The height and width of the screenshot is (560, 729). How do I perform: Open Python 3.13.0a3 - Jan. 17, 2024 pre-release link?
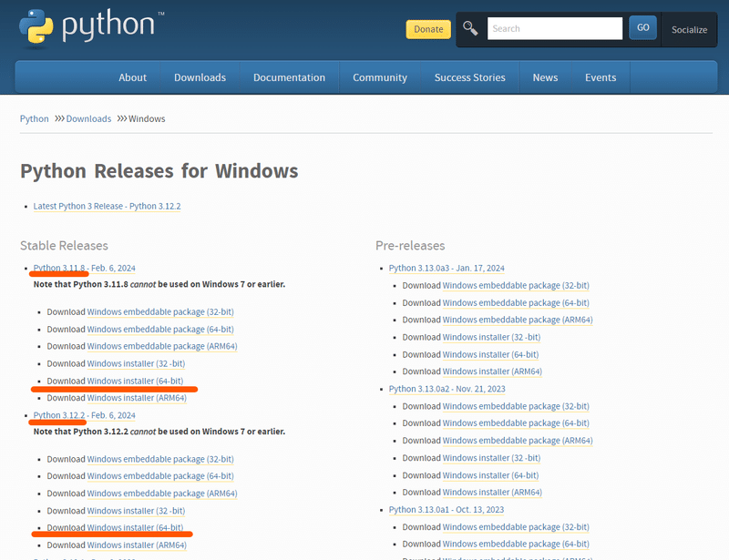[447, 268]
